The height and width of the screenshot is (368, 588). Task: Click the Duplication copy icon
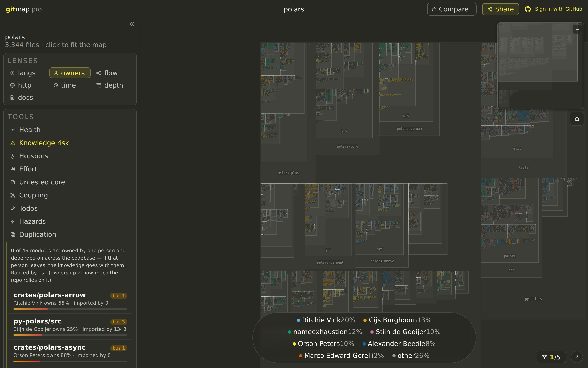pos(13,234)
